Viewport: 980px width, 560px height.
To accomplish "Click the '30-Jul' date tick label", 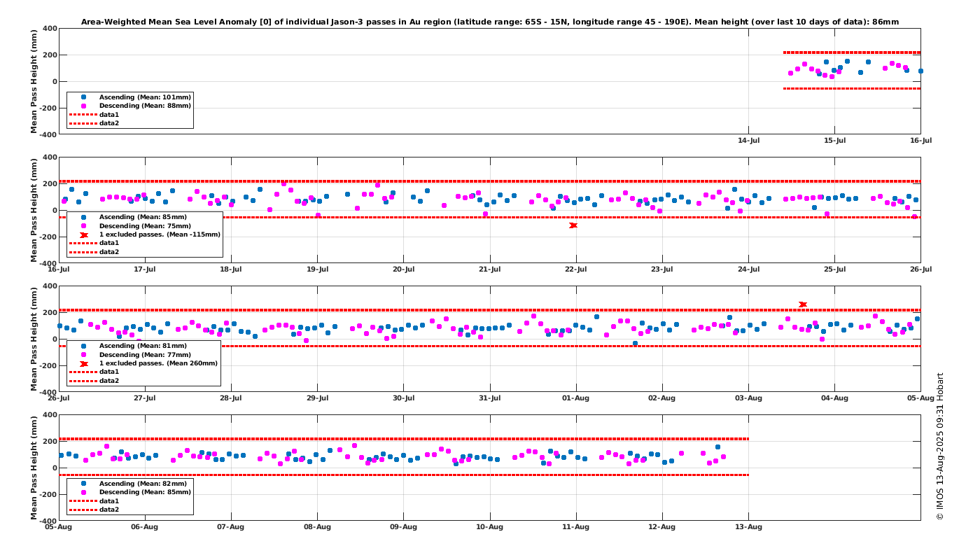I will (403, 398).
